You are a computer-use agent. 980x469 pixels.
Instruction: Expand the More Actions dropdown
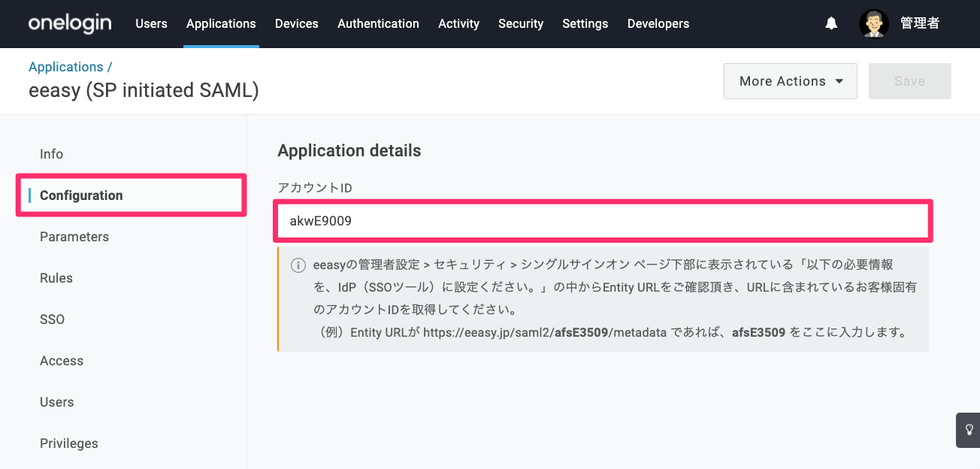[x=791, y=81]
